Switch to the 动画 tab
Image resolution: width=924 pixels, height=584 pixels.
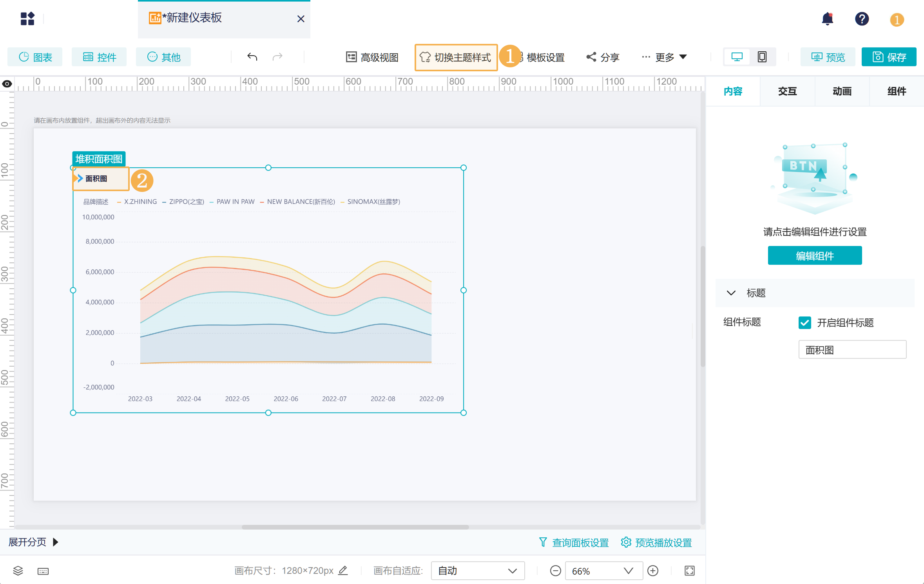pos(842,91)
